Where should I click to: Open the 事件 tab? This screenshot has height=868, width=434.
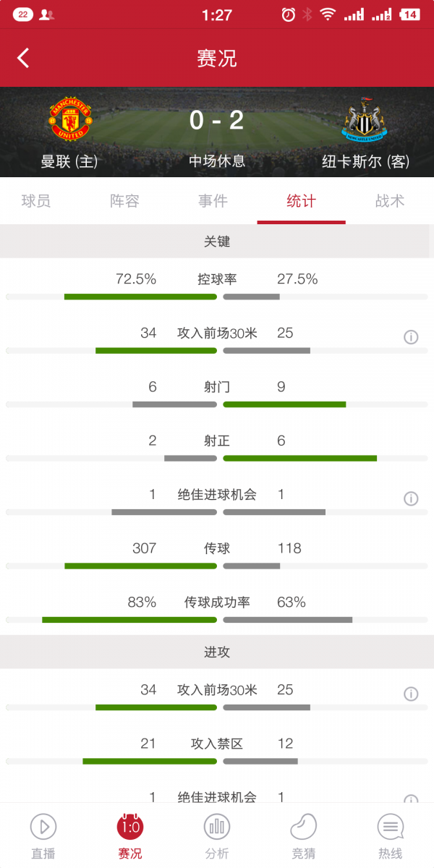click(213, 201)
